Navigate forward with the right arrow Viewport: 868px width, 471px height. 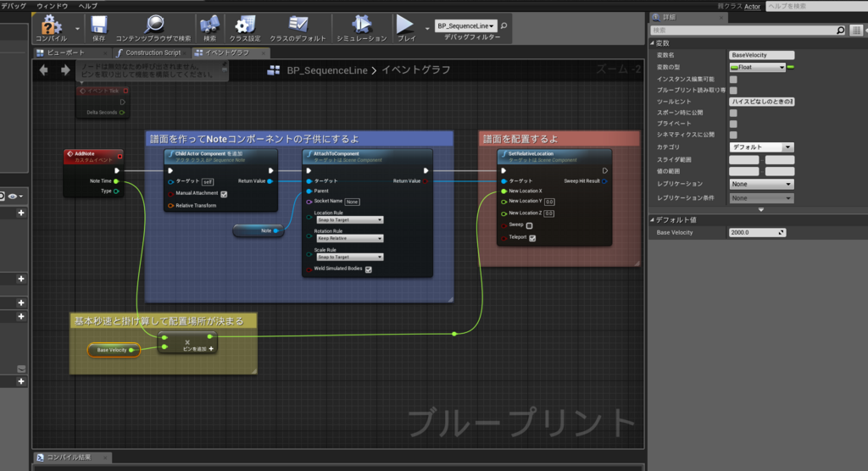tap(65, 70)
